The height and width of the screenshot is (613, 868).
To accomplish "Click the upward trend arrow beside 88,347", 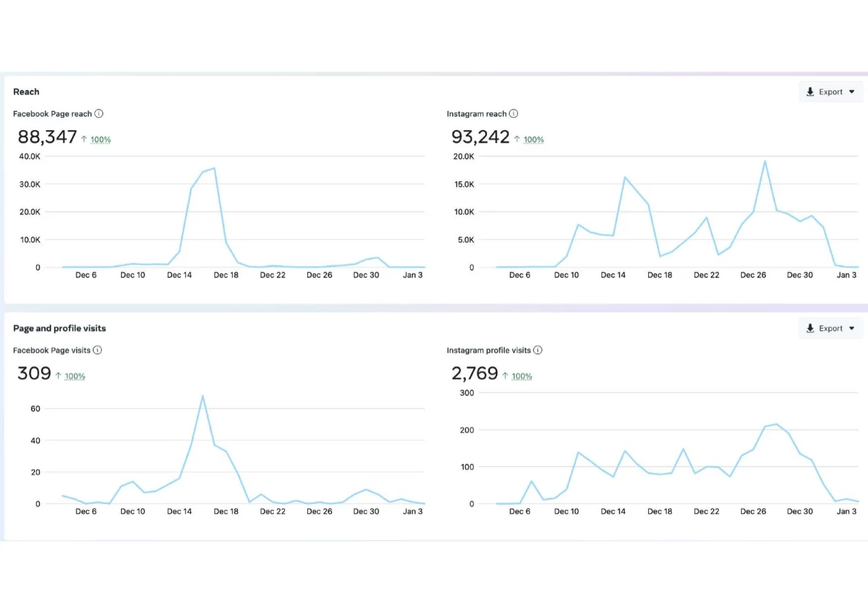I will coord(84,138).
